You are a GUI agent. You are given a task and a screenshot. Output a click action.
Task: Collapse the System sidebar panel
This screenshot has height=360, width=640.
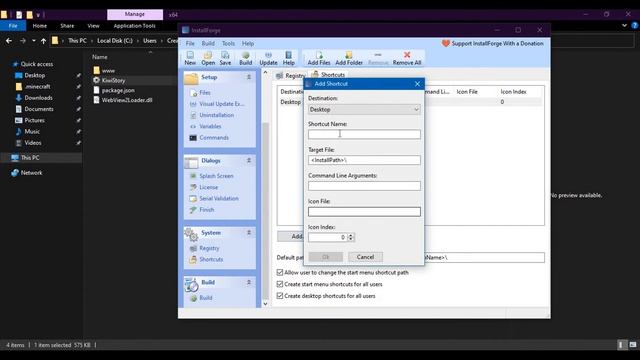click(x=249, y=233)
